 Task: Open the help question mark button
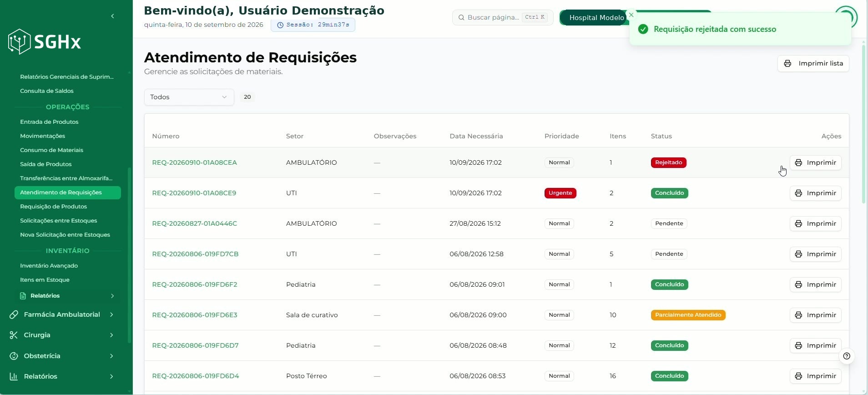(x=847, y=356)
